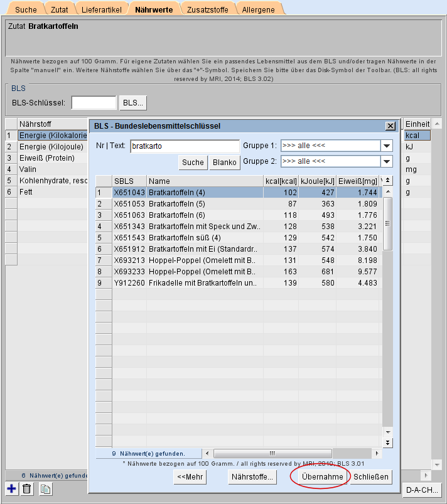Image resolution: width=447 pixels, height=504 pixels.
Task: Click the Nährstoff column header
Action: click(53, 124)
